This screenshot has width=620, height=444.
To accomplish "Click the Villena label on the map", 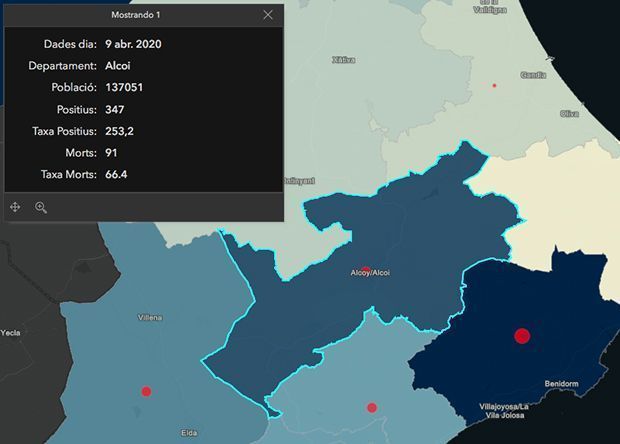I will click(150, 317).
